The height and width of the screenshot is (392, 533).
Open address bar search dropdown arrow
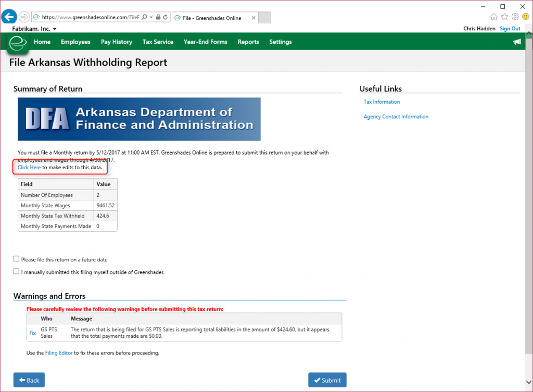click(x=151, y=17)
